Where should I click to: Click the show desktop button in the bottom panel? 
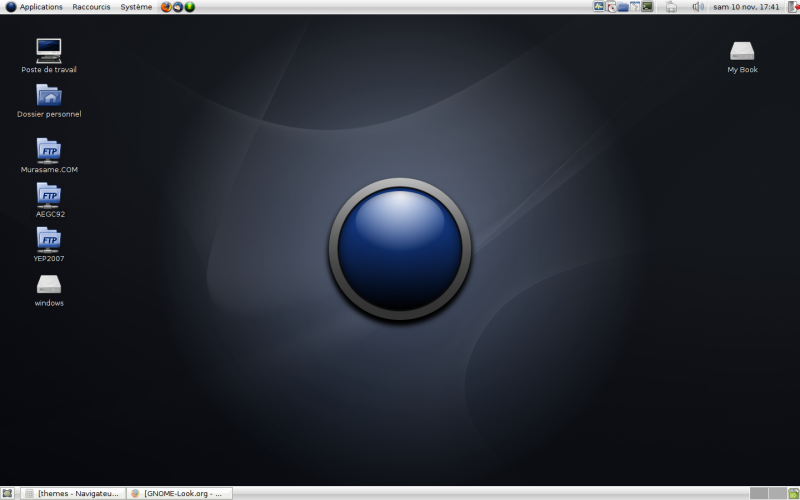(x=7, y=493)
